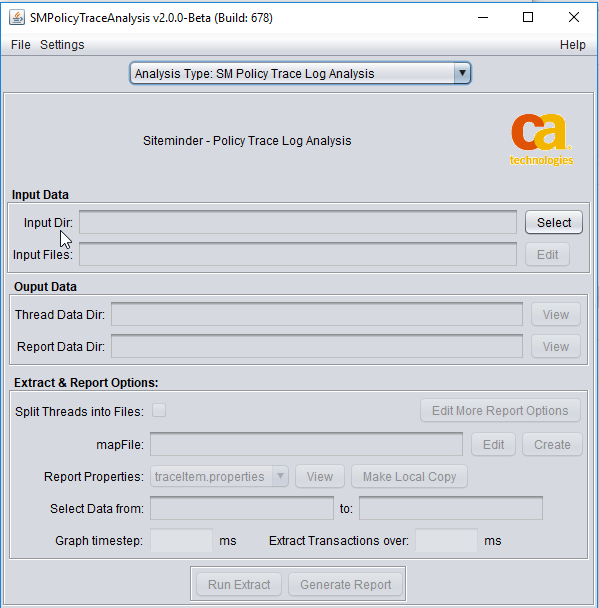Open the Help menu
Viewport: 599px width, 608px height.
572,45
